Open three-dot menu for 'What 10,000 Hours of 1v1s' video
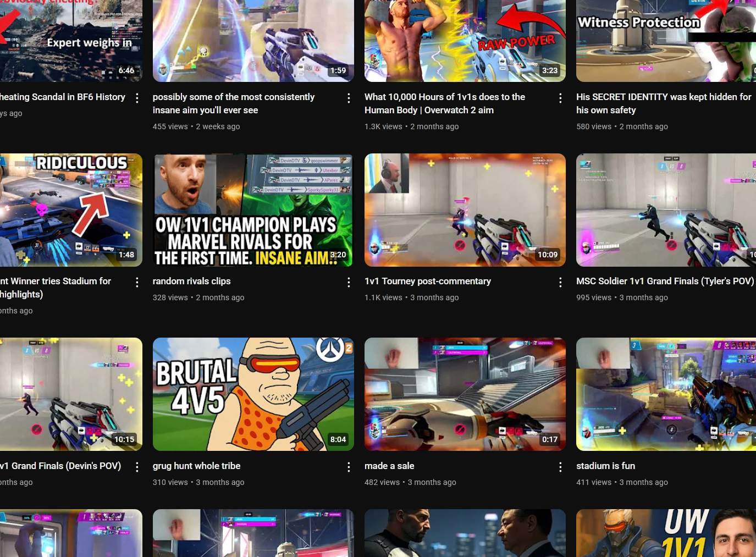This screenshot has width=756, height=557. pos(560,98)
